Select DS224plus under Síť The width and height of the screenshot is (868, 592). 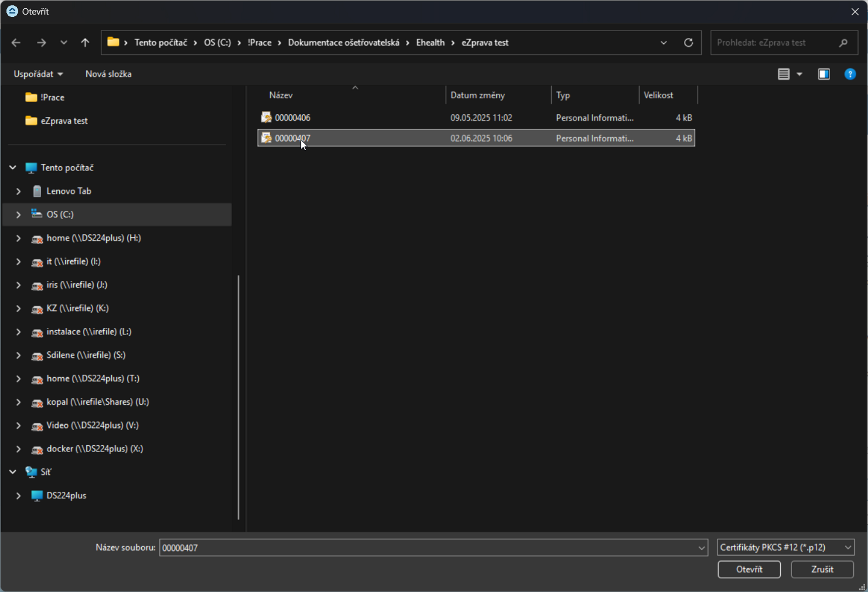tap(66, 496)
